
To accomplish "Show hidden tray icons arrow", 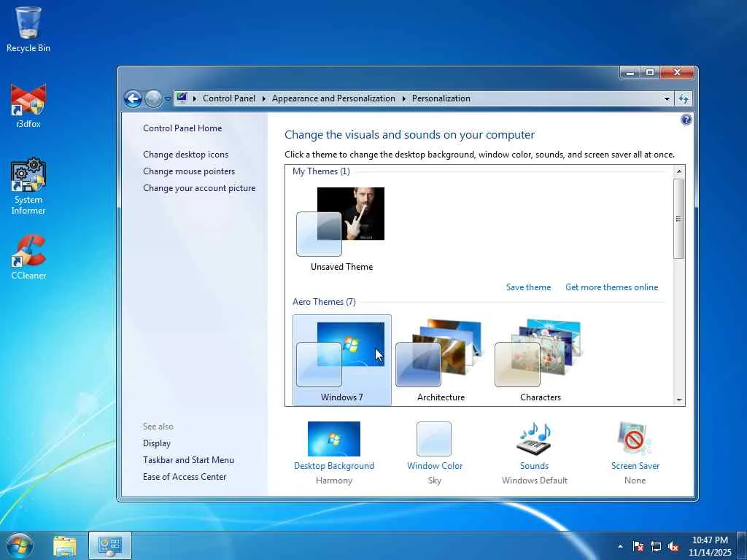I will (x=620, y=546).
